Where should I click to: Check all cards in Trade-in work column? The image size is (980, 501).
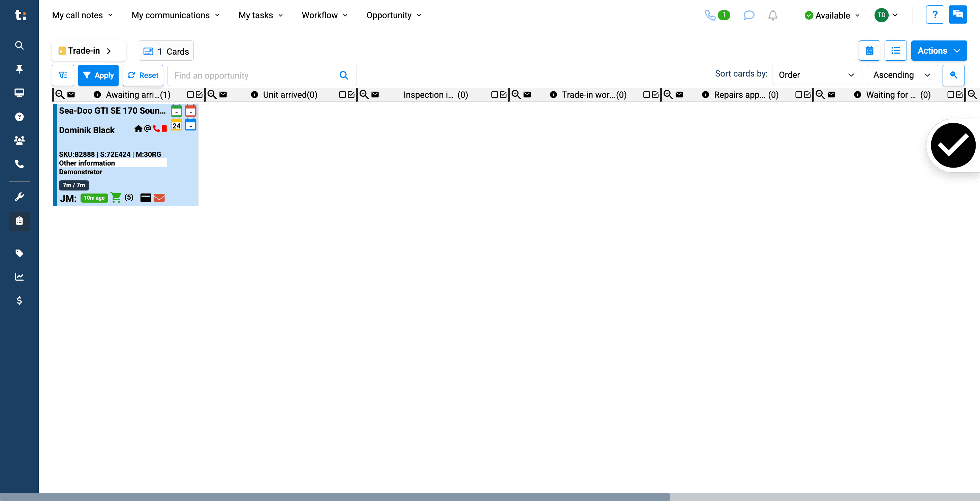click(655, 94)
